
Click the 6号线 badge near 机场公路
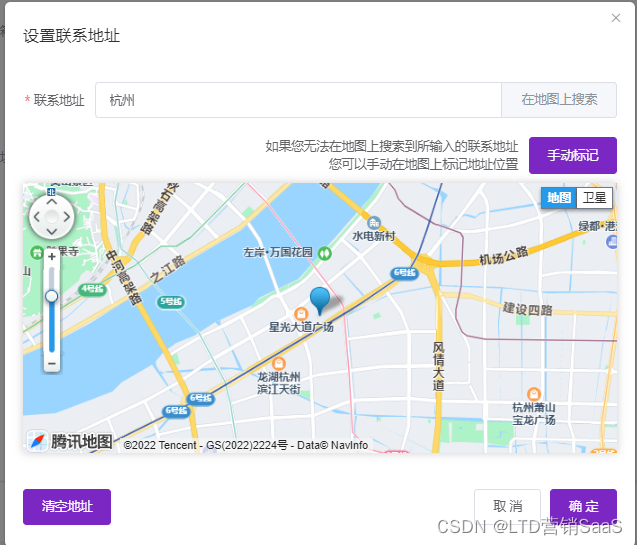pos(405,273)
